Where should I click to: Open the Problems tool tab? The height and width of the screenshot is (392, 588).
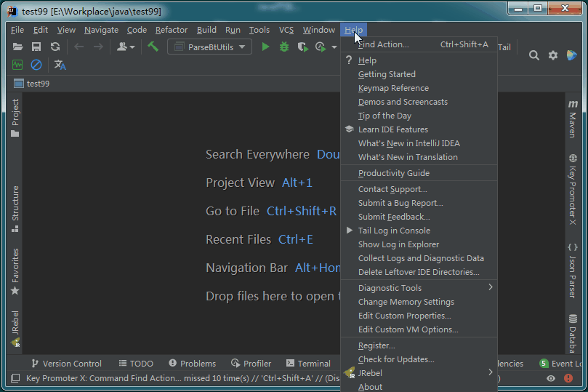click(x=193, y=364)
